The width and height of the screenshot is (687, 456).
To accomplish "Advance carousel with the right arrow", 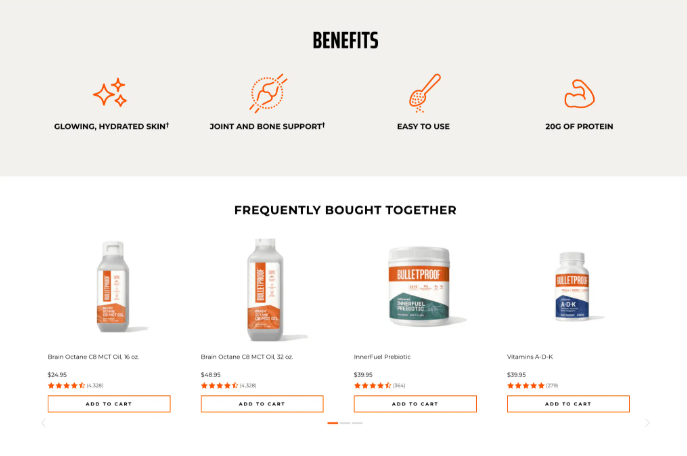I will click(647, 423).
